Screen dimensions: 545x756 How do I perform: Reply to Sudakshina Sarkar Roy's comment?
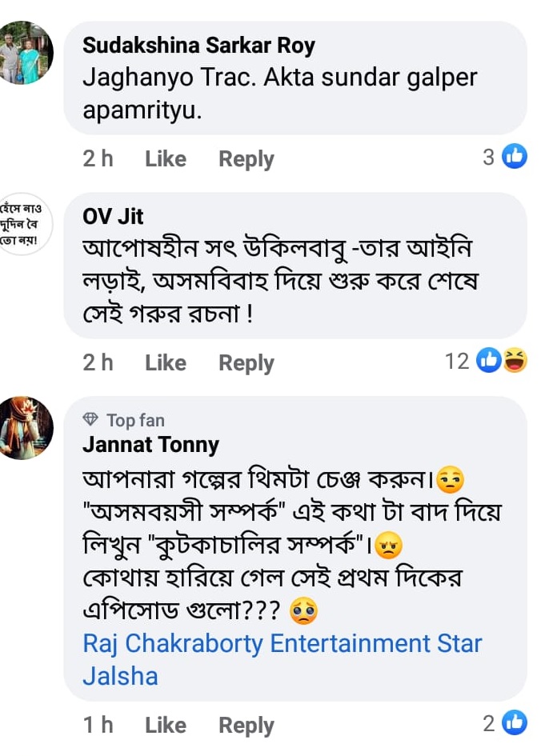[x=246, y=159]
